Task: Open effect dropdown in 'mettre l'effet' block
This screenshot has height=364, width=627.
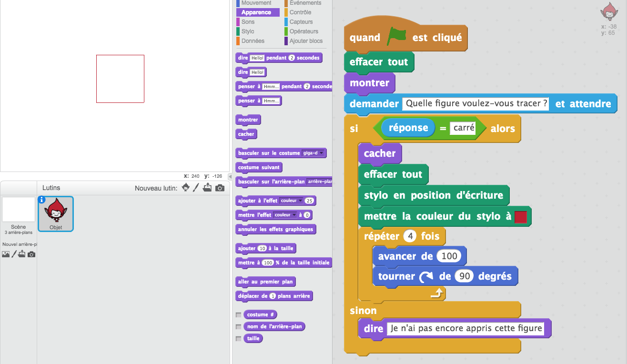Action: [285, 215]
